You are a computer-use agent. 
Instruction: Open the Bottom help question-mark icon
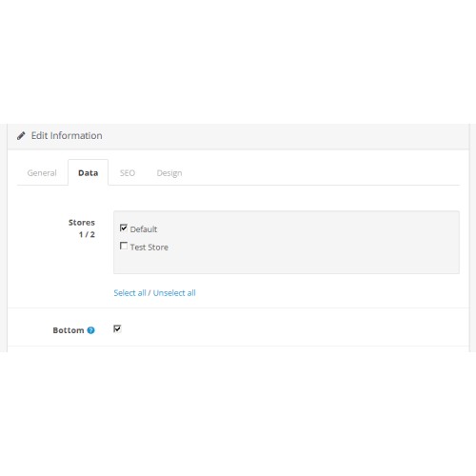[90, 330]
